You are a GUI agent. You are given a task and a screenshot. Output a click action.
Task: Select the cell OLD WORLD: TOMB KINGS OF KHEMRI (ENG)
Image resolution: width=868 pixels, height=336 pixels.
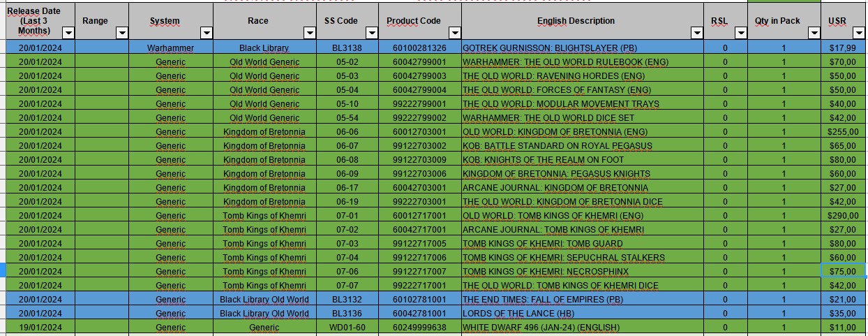(583, 215)
